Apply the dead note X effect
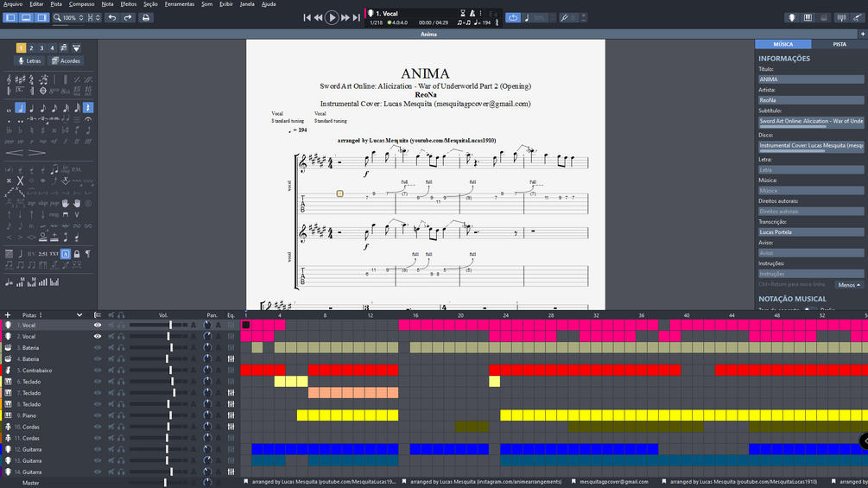868x488 pixels. (x=20, y=181)
